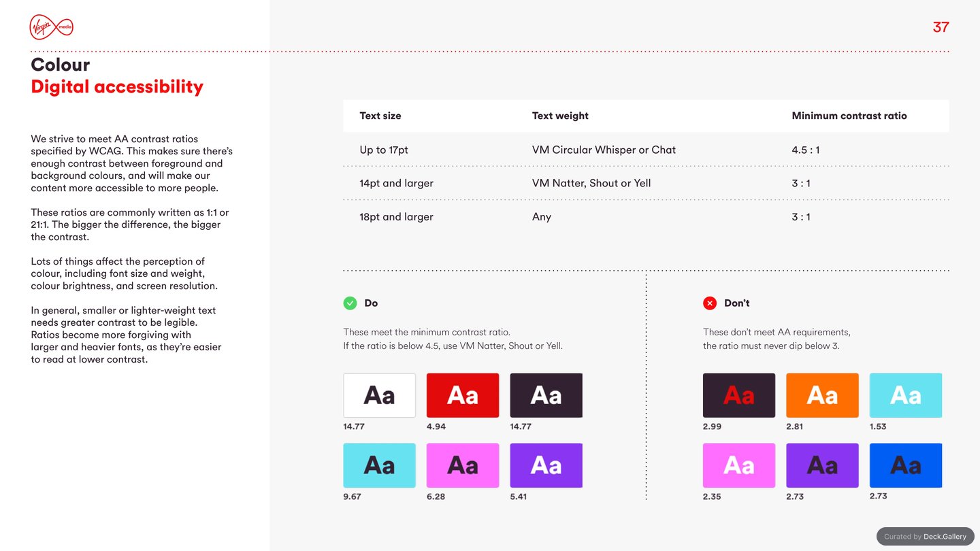Select the purple swatch rated 5.41

546,465
